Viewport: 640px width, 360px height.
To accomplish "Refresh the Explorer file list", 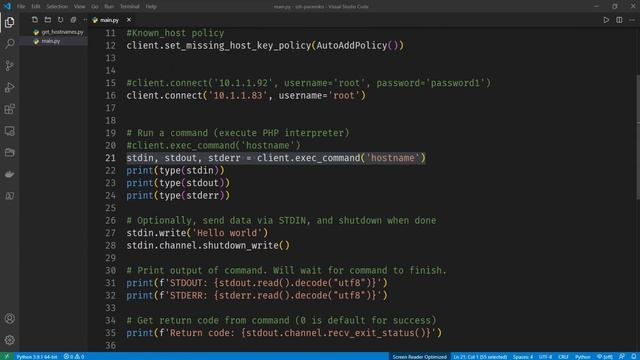I will click(60, 20).
